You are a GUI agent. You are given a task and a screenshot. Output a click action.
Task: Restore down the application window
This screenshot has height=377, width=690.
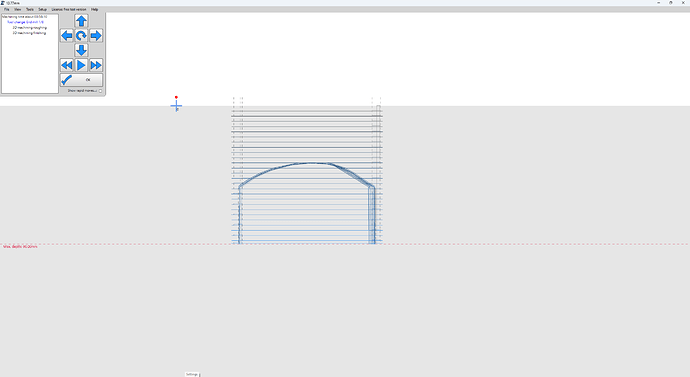click(x=671, y=3)
